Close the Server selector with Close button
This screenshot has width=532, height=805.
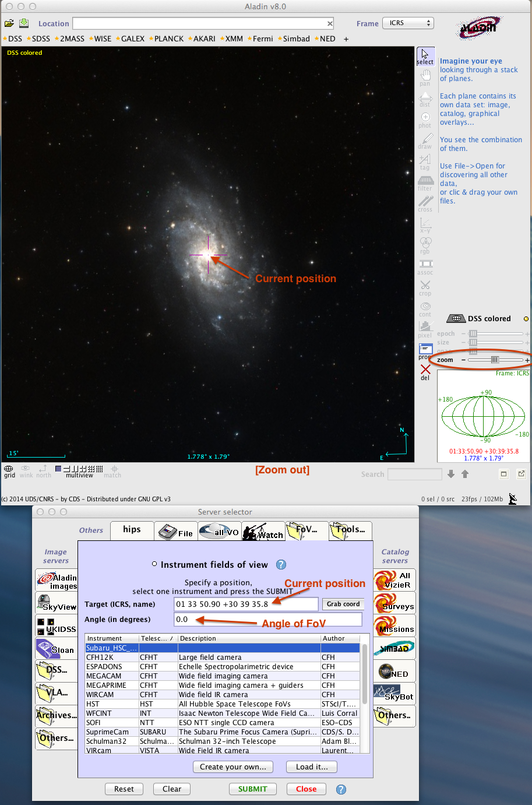coord(306,789)
